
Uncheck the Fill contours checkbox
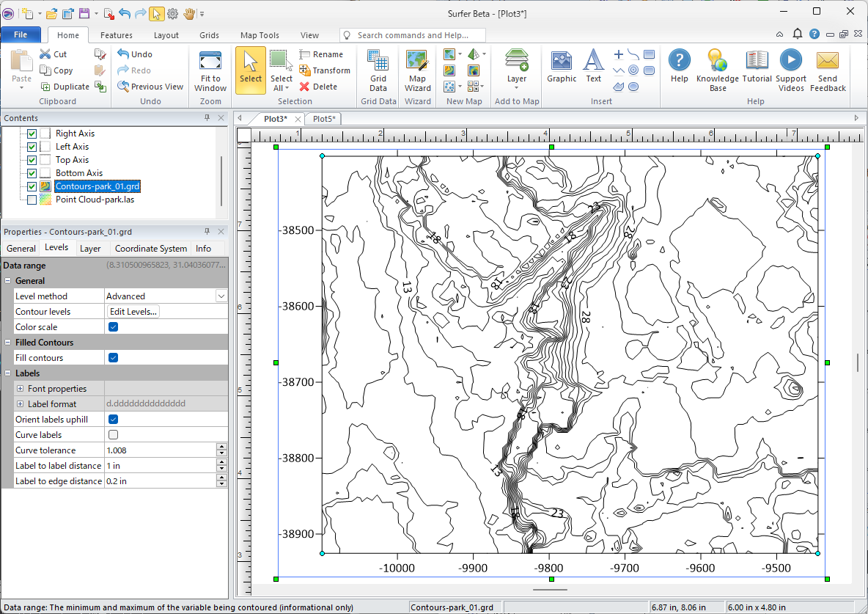click(114, 358)
